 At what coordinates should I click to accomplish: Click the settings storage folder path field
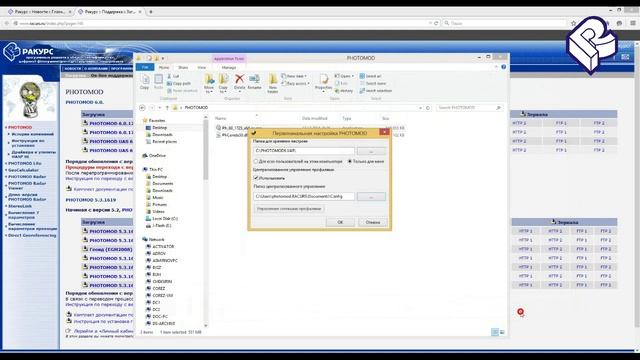click(304, 151)
